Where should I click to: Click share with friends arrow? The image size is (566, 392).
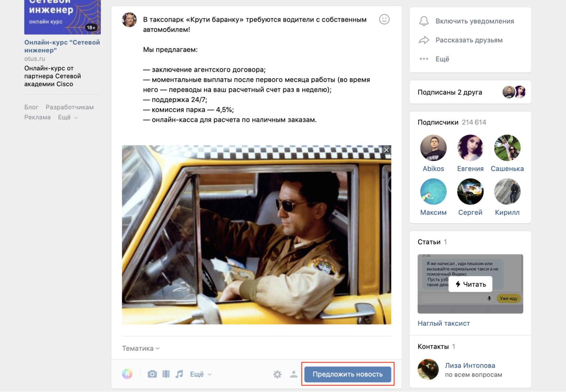pyautogui.click(x=424, y=40)
